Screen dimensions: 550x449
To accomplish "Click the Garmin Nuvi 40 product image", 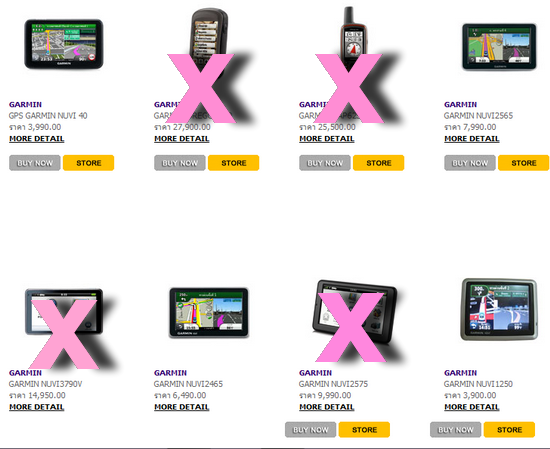I will point(64,44).
